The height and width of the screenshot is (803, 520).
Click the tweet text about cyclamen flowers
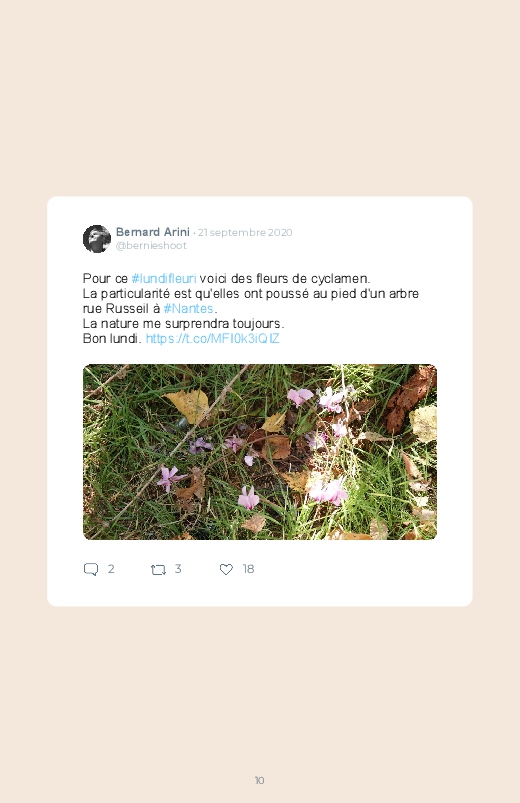click(251, 308)
